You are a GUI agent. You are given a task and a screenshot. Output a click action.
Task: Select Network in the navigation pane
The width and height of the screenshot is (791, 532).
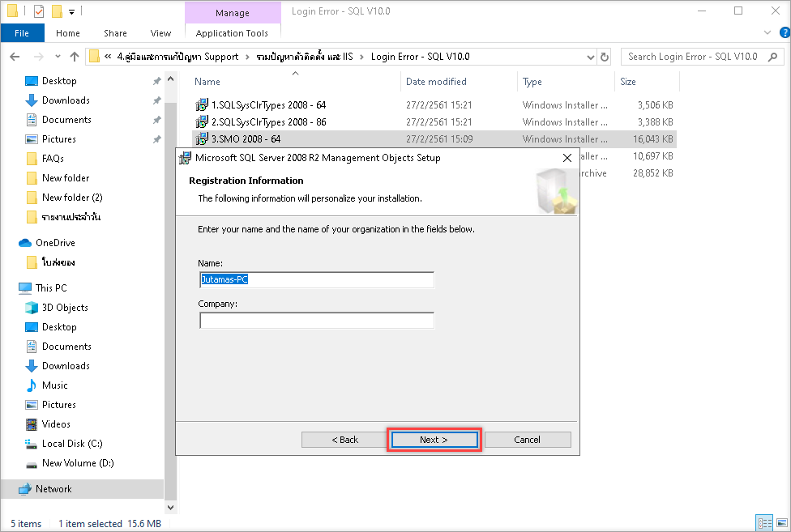tap(53, 489)
